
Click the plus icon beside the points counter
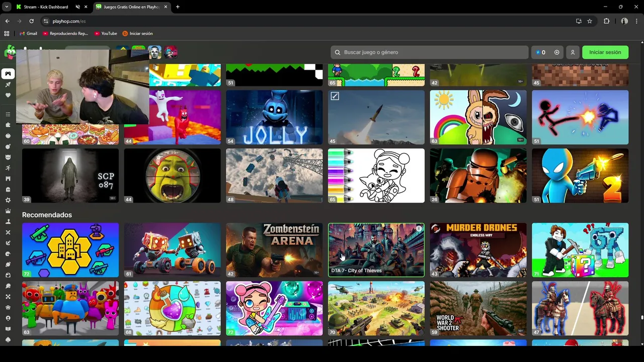pos(556,52)
